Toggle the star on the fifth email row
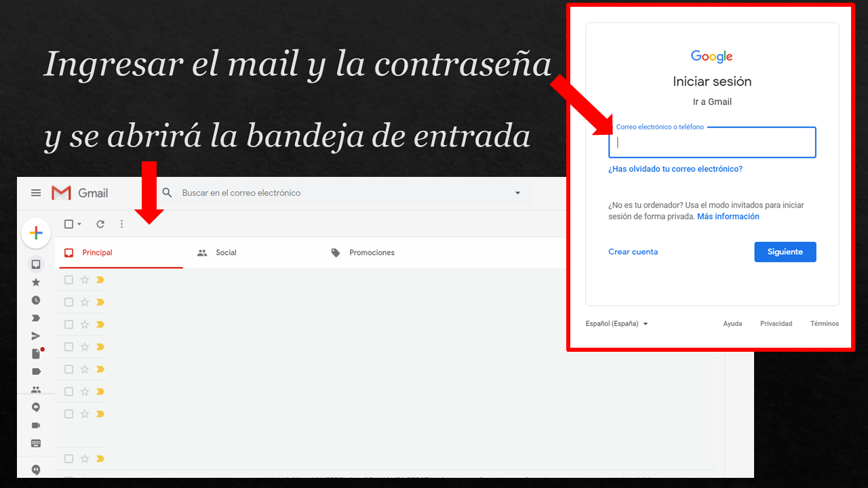The width and height of the screenshot is (868, 488). pyautogui.click(x=85, y=369)
